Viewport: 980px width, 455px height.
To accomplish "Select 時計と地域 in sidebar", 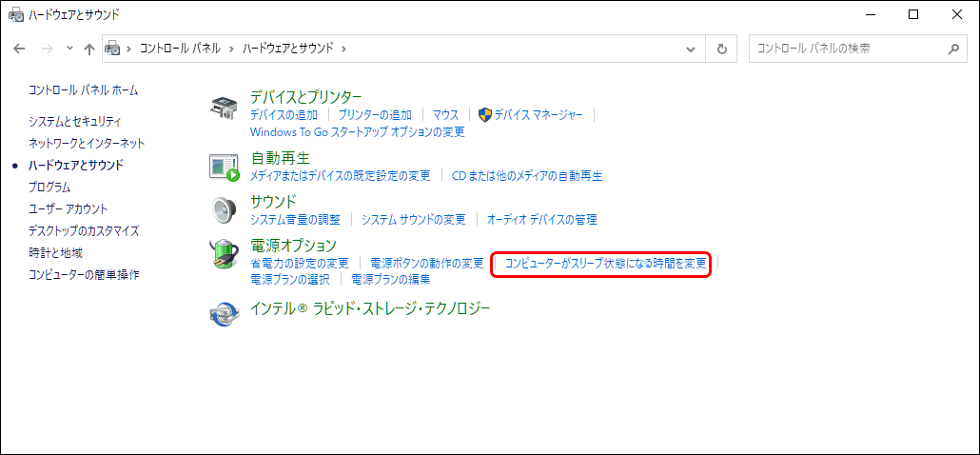I will click(55, 252).
